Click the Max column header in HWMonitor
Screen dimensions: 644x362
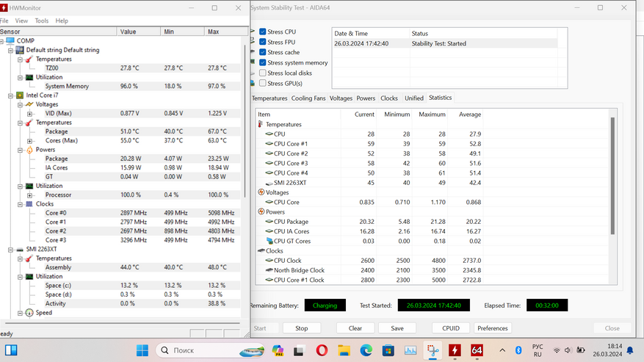pos(214,32)
